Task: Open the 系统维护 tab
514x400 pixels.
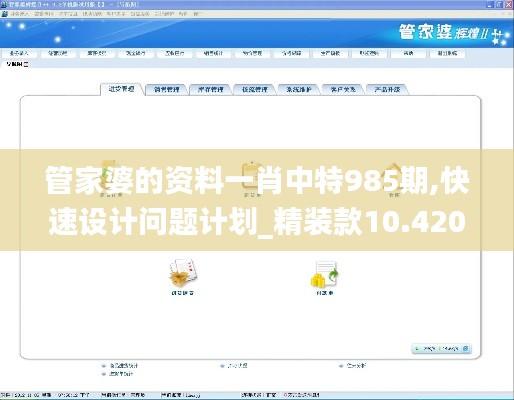Action: [x=299, y=89]
